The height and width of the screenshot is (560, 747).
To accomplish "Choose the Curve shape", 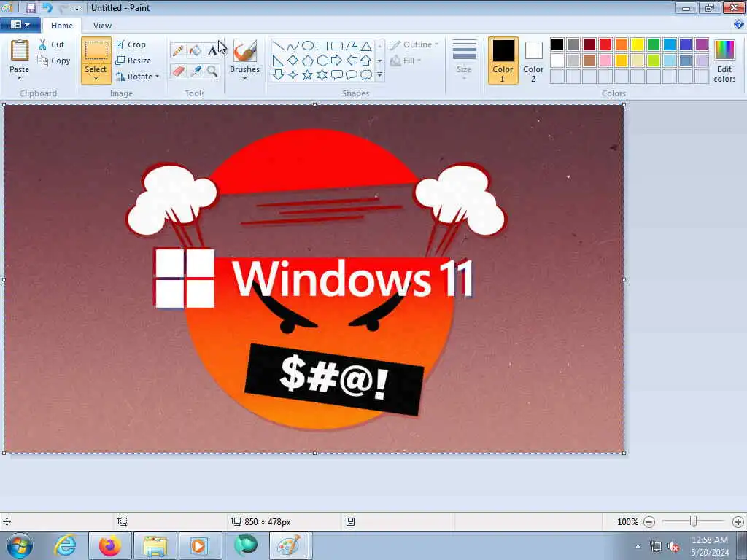I will pos(293,46).
